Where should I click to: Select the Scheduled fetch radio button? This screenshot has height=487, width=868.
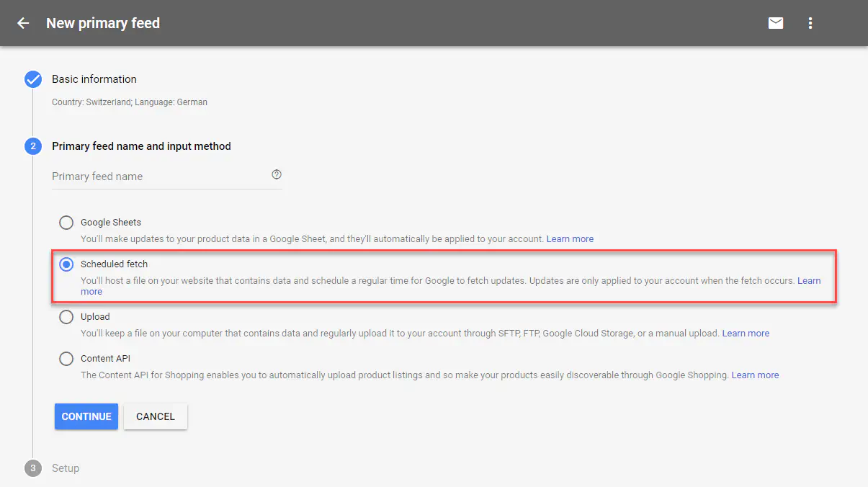[66, 264]
